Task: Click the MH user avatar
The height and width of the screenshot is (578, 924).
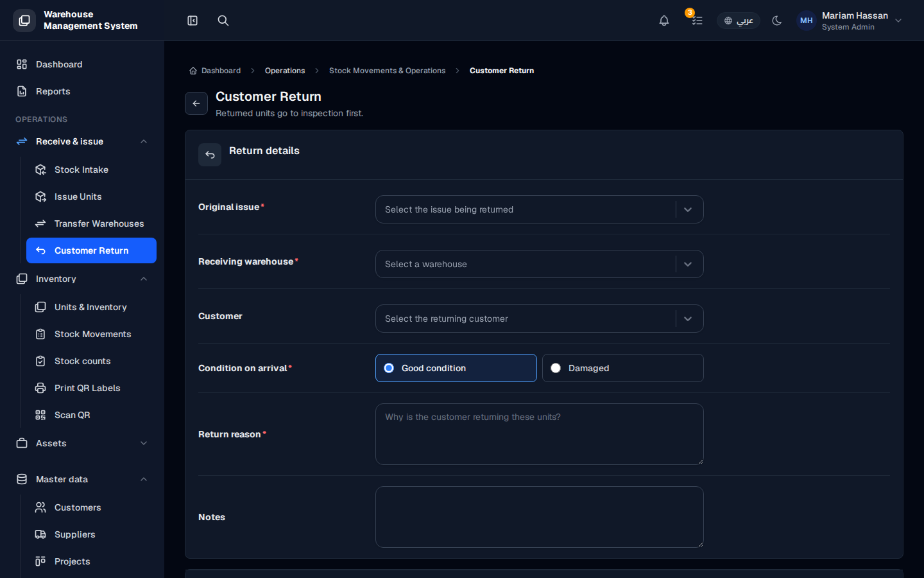Action: (x=807, y=21)
